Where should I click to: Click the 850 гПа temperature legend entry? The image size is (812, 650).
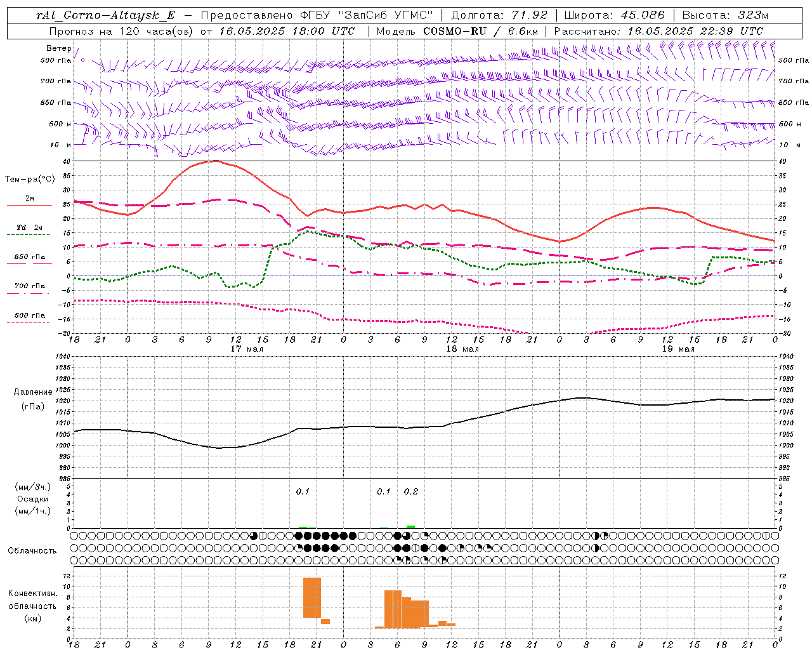(x=29, y=259)
